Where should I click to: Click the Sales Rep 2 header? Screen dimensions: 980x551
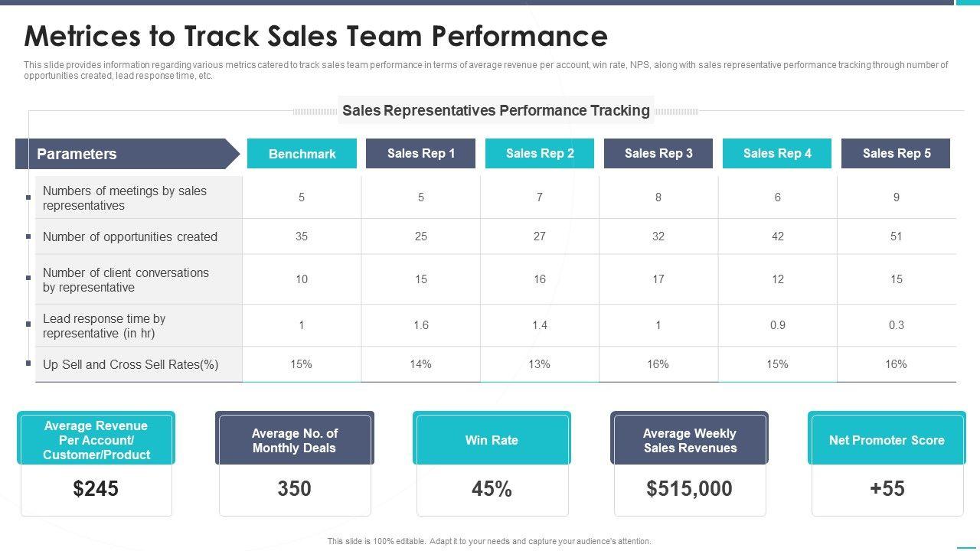[540, 153]
